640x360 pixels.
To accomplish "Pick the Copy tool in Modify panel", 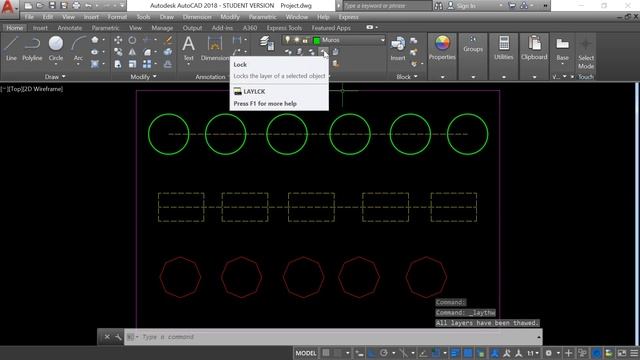I will pos(118,52).
